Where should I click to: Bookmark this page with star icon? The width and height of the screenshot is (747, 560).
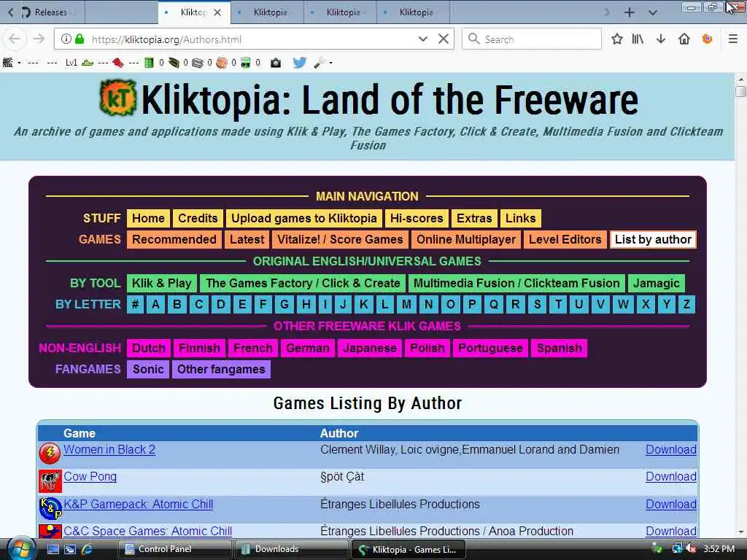tap(617, 39)
